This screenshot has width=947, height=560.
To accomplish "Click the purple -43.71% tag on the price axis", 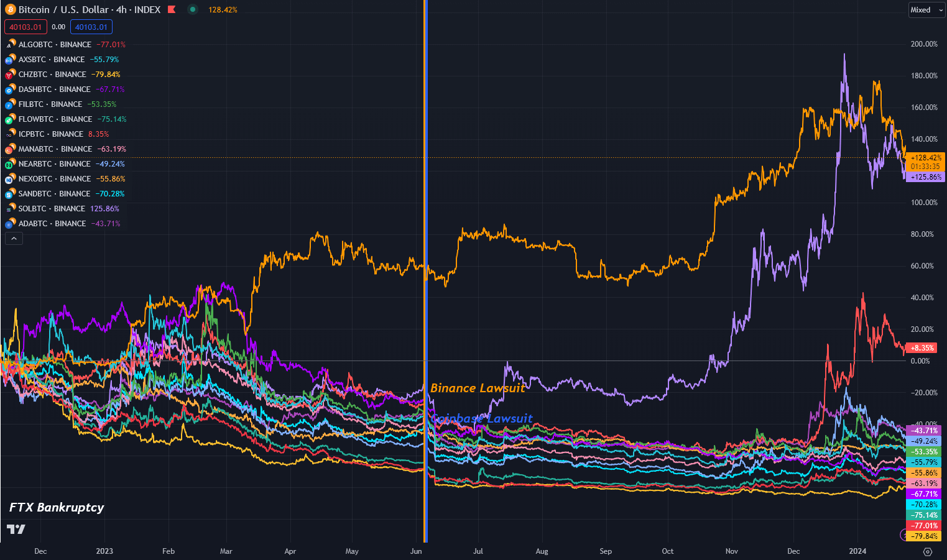I will click(x=924, y=431).
